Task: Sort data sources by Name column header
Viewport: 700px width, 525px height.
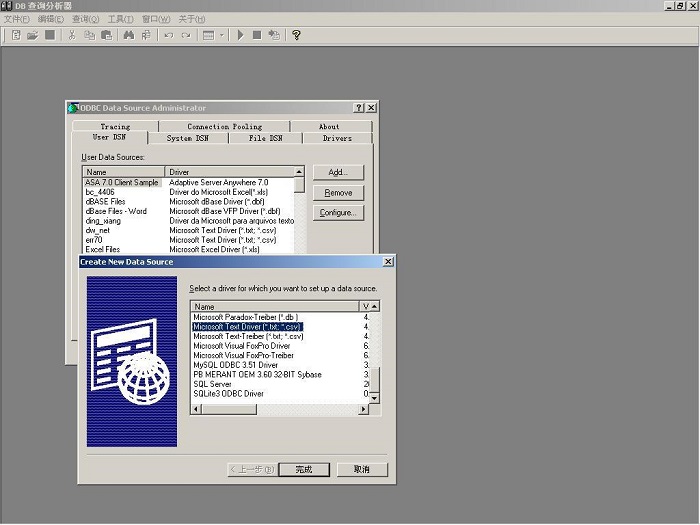Action: (124, 172)
